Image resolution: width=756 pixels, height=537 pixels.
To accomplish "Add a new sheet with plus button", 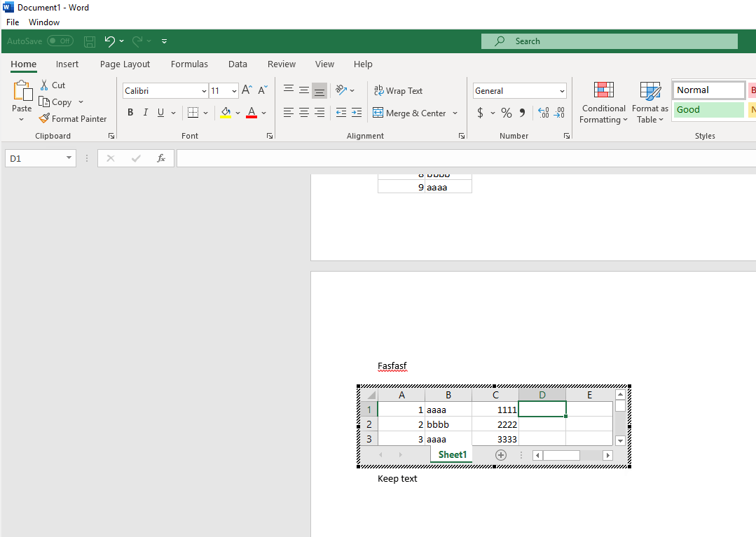I will [501, 455].
